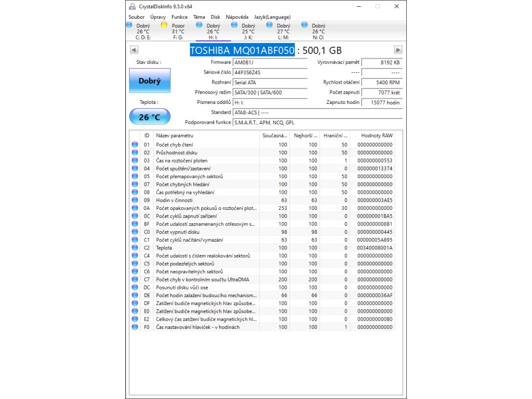Click RAW value 000000013374

coord(375,169)
